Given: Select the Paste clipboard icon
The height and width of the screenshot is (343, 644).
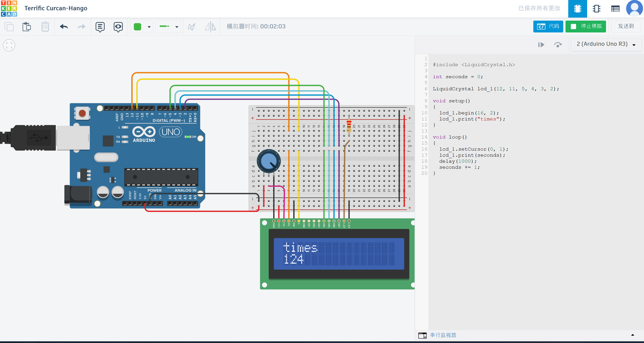Looking at the screenshot, I should click(x=27, y=27).
